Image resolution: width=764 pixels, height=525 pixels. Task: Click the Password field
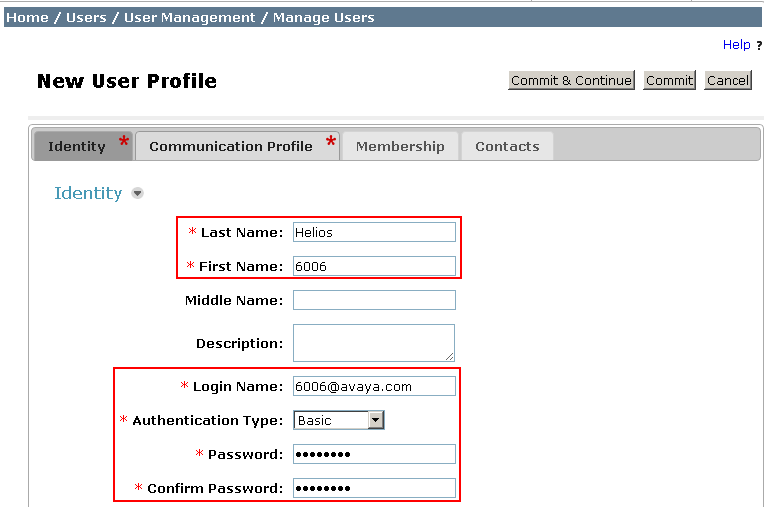[x=374, y=454]
